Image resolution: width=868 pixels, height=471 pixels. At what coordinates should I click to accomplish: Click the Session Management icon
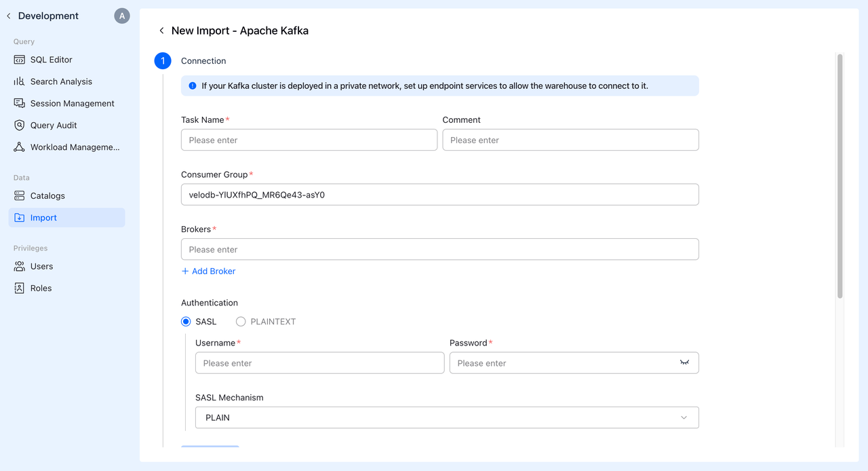19,103
